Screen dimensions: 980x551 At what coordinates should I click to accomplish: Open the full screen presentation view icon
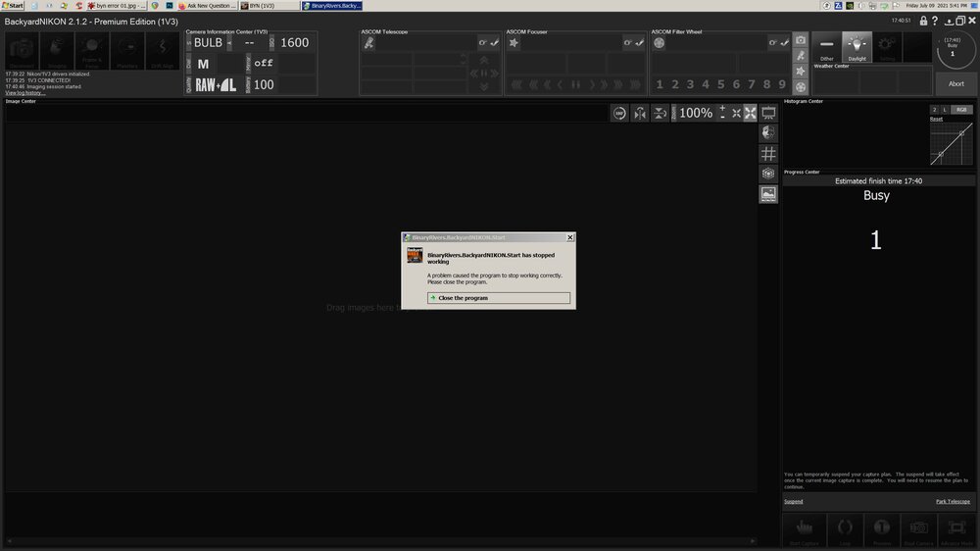click(x=768, y=113)
